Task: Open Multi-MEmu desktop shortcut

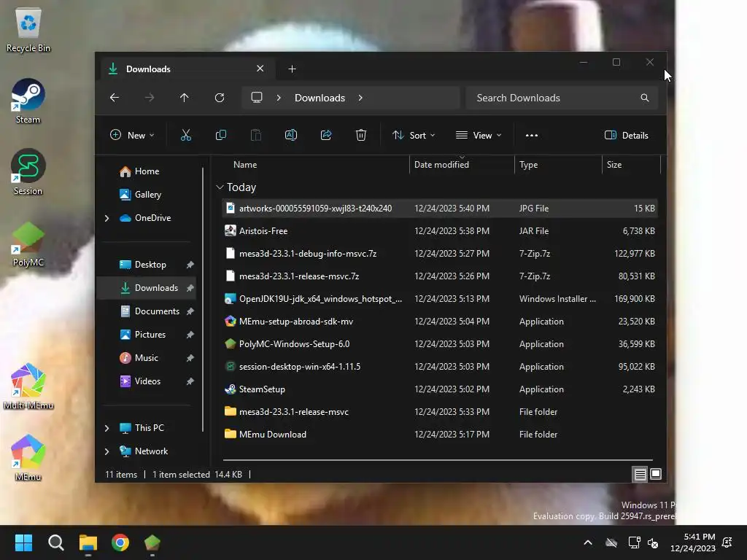Action: click(28, 386)
